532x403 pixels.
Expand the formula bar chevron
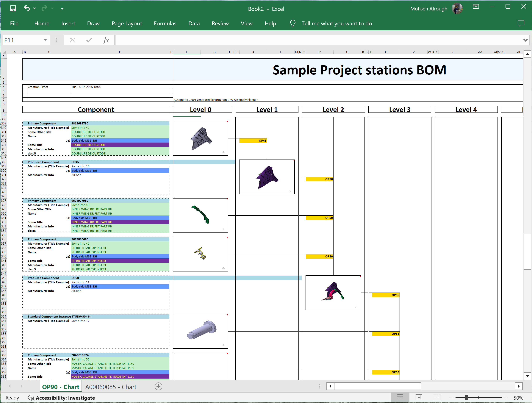coord(525,40)
